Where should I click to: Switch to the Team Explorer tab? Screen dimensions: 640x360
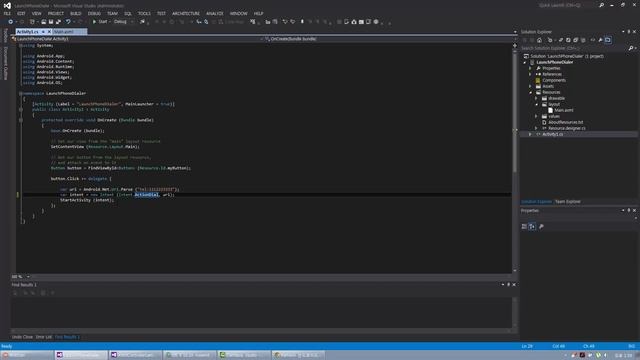[x=568, y=202]
